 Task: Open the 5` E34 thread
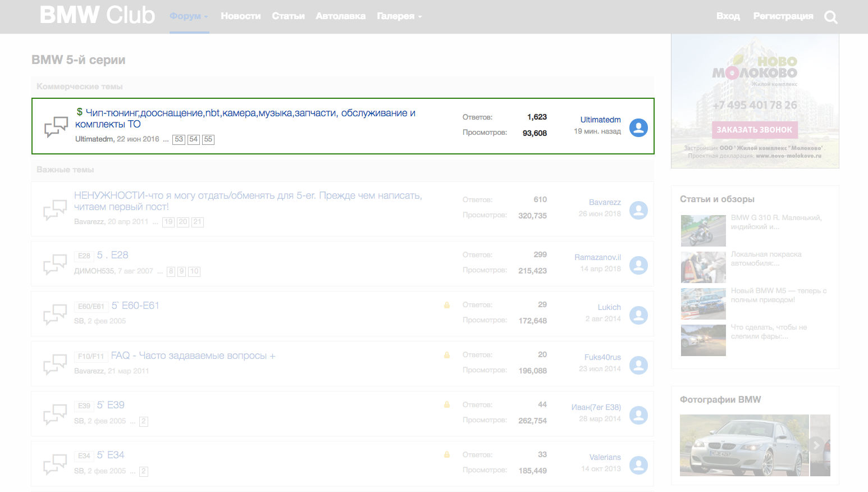tap(111, 455)
